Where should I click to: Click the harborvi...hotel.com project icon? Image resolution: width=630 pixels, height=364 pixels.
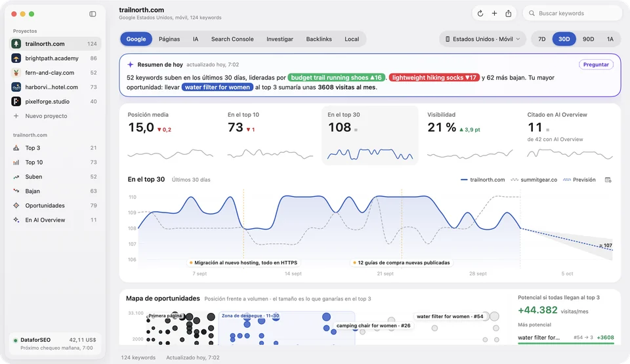pyautogui.click(x=16, y=87)
